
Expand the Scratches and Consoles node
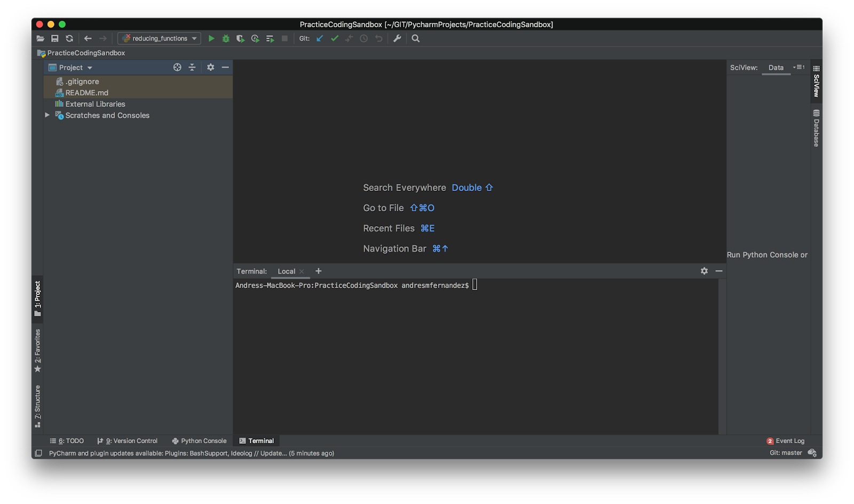(x=47, y=115)
